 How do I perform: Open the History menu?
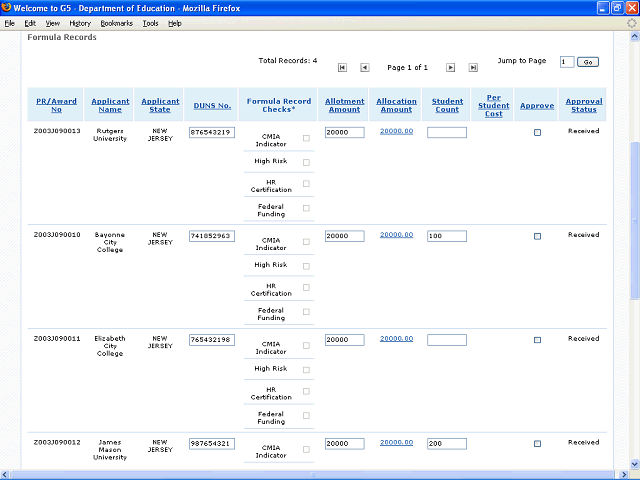pos(80,23)
